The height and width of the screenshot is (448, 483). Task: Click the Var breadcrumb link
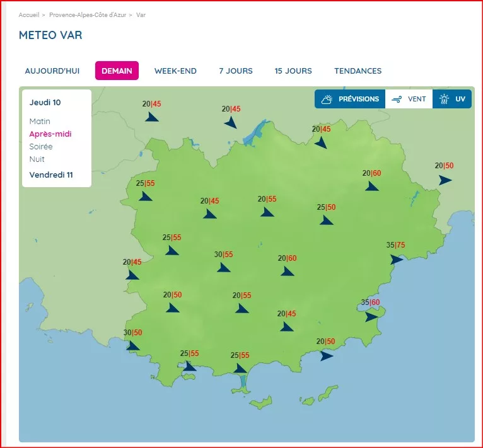click(141, 14)
